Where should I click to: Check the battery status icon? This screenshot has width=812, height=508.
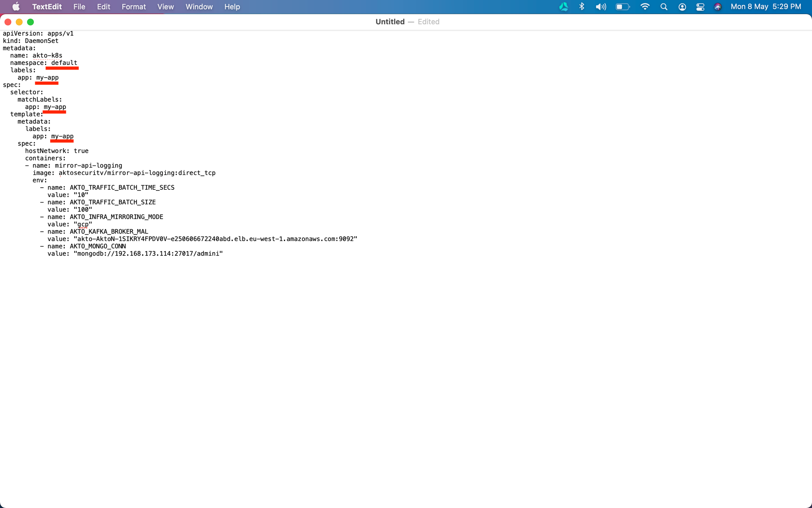622,7
